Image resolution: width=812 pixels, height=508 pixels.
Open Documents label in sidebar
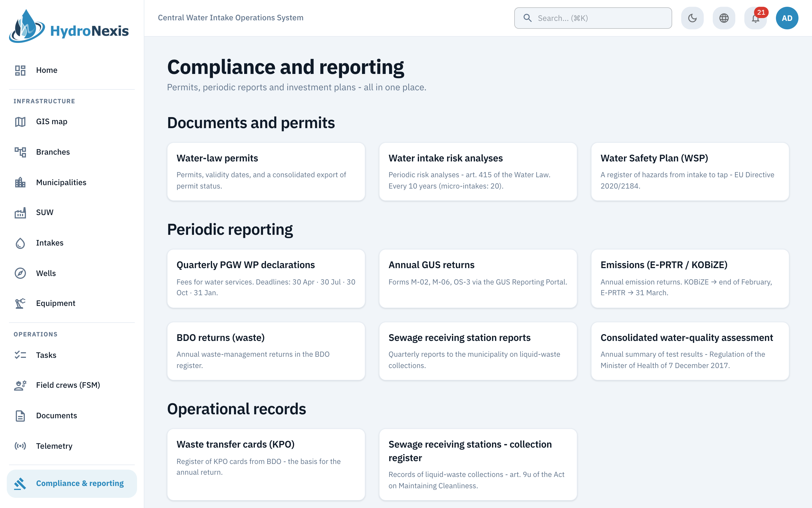(57, 416)
